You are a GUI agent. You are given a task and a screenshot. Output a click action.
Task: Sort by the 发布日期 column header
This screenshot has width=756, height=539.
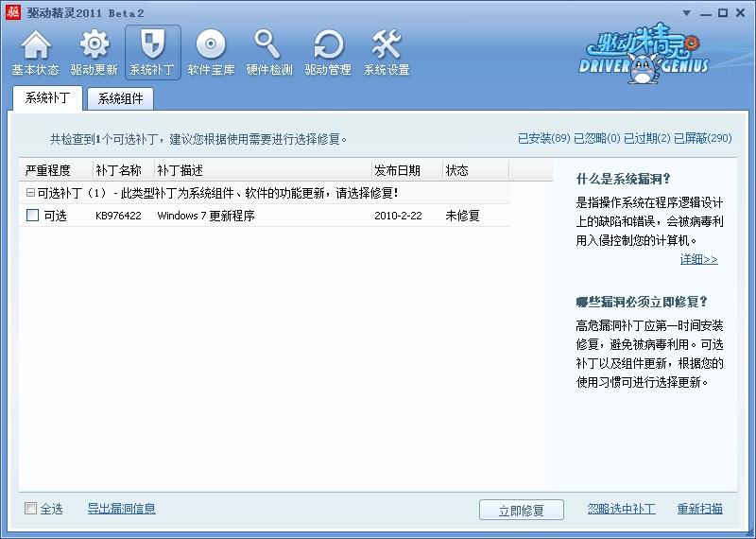pos(407,170)
